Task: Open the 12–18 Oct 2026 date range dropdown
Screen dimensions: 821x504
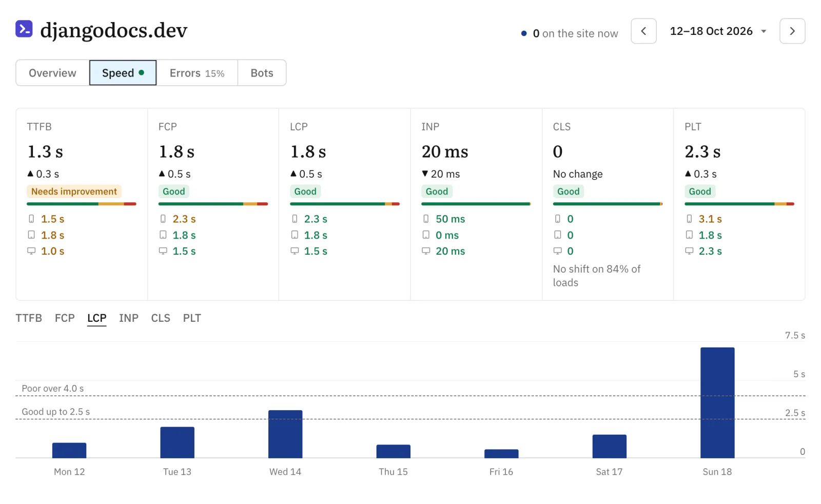Action: coord(718,31)
